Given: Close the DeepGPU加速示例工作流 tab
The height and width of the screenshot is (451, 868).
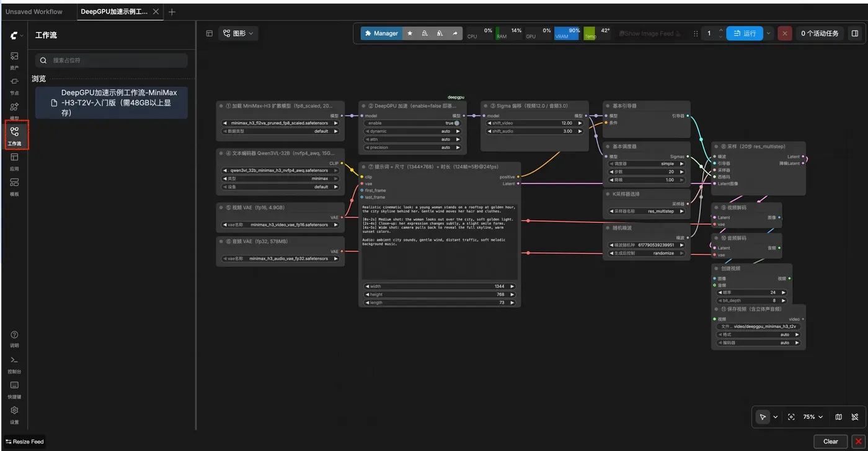Looking at the screenshot, I should [156, 12].
